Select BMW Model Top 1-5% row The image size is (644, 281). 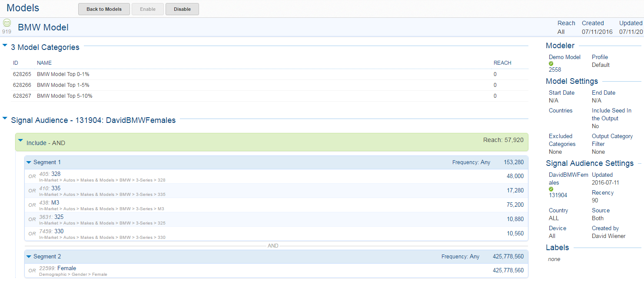269,85
